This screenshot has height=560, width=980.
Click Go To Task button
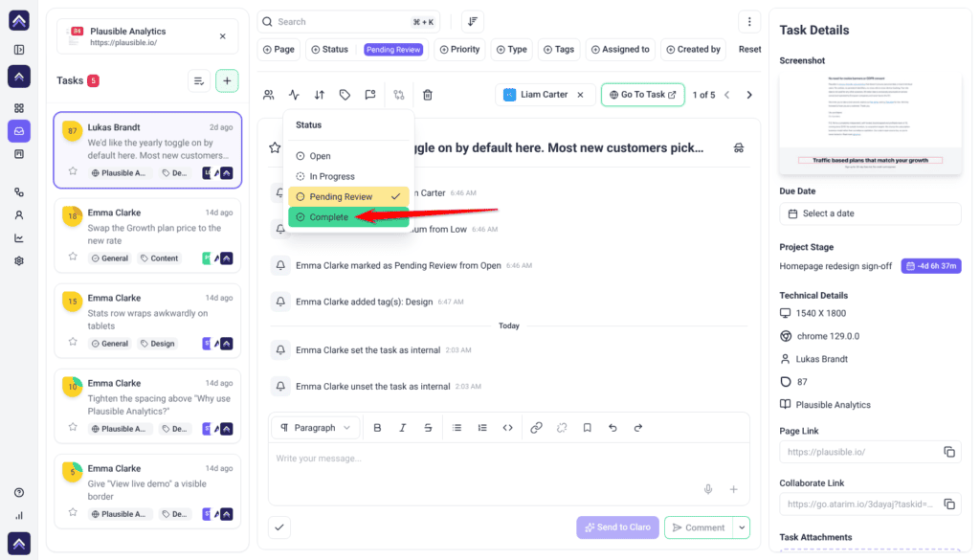[x=642, y=95]
